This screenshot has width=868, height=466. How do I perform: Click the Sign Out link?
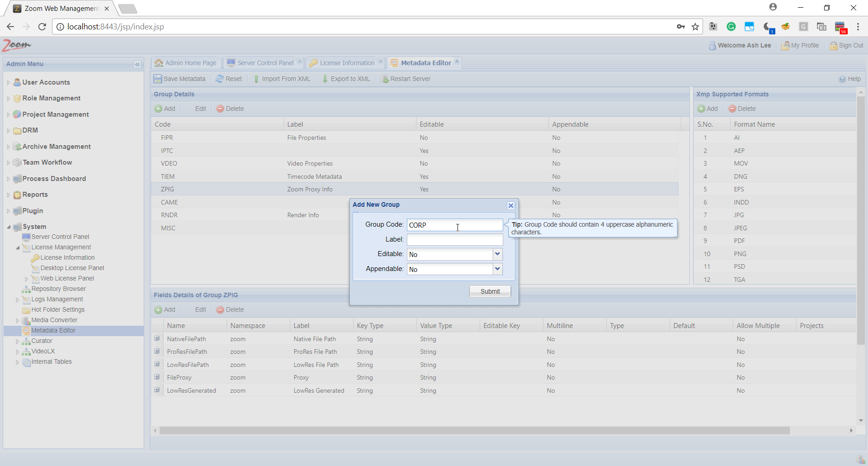pyautogui.click(x=851, y=45)
